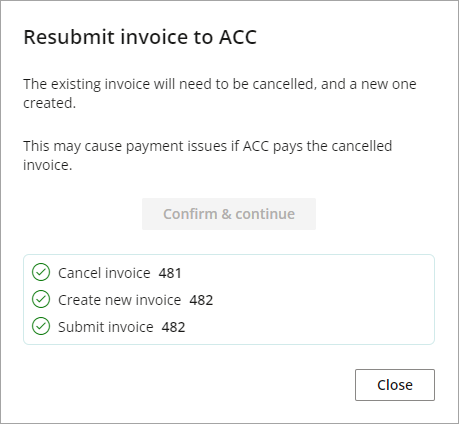Screen dimensions: 459x424
Task: Click the word 'created.' below first sentence
Action: pos(50,103)
